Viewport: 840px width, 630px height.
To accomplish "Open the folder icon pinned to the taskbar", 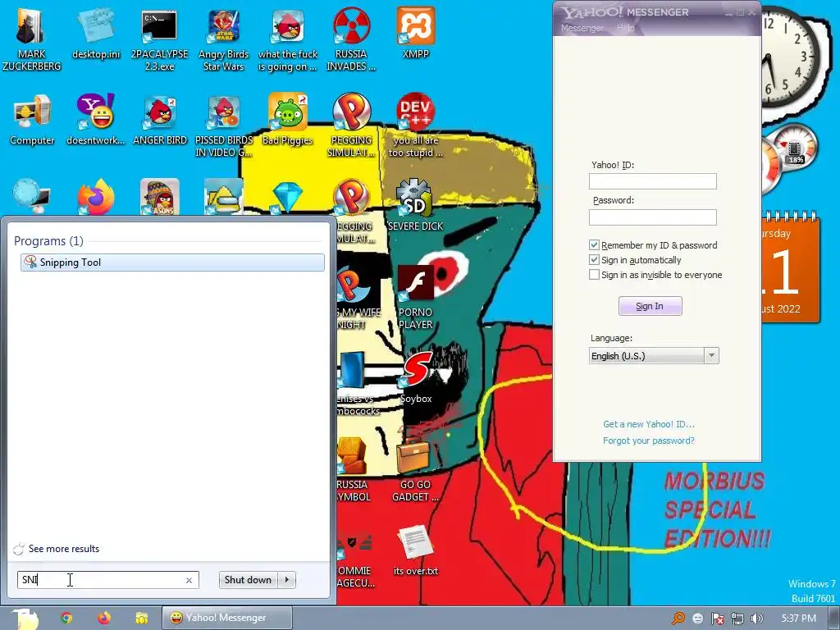I will [141, 618].
